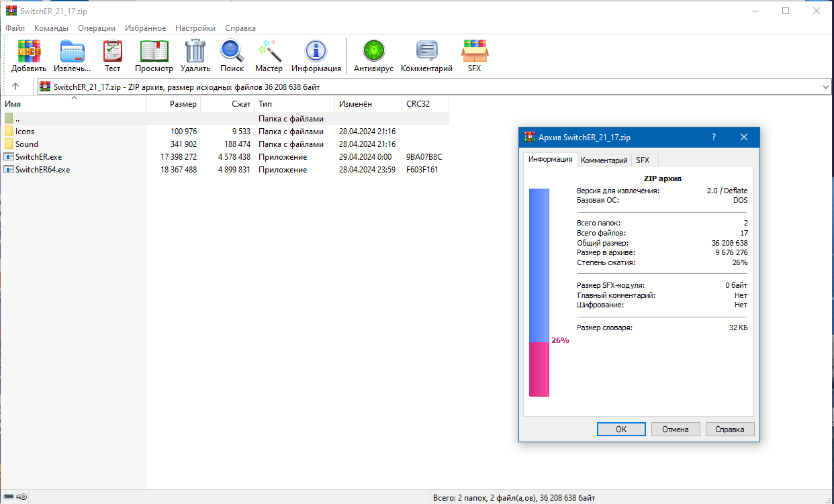Switch to the SFX dialog tab
This screenshot has width=834, height=504.
[x=643, y=160]
